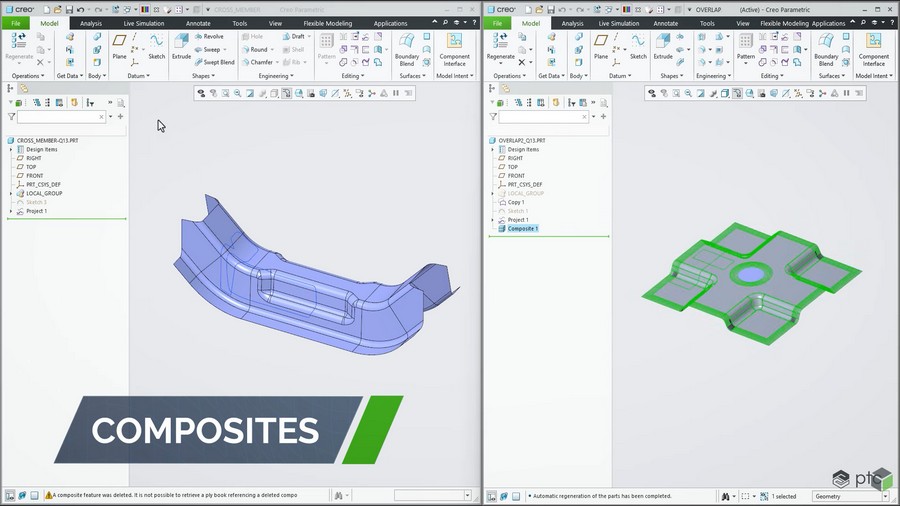This screenshot has width=900, height=506.
Task: Open the Flexible Modeling tab in the right window
Action: tap(784, 24)
